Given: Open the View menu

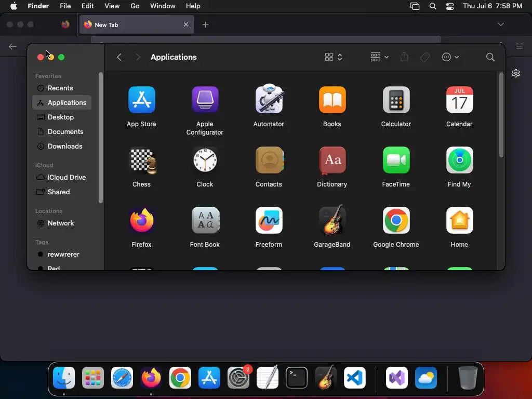Looking at the screenshot, I should tap(112, 6).
